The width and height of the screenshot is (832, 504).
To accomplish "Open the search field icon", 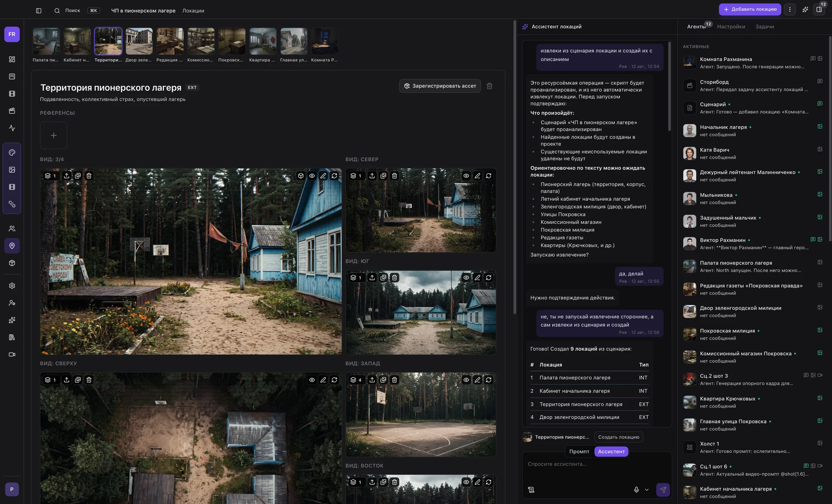I will [57, 11].
